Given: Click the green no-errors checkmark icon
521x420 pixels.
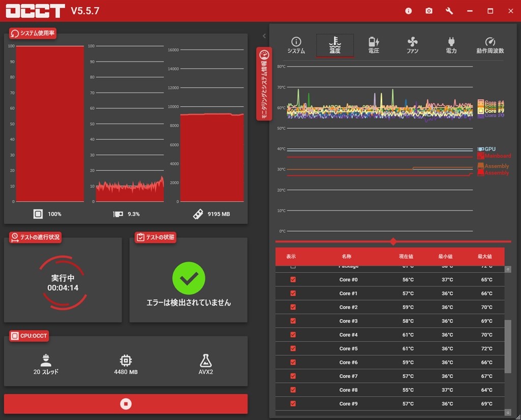Looking at the screenshot, I should click(x=189, y=278).
